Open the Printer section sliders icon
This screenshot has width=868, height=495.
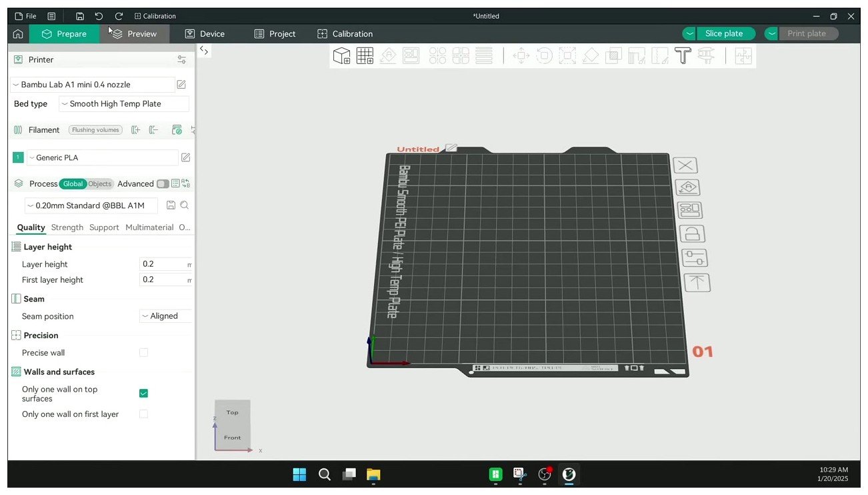click(x=182, y=60)
